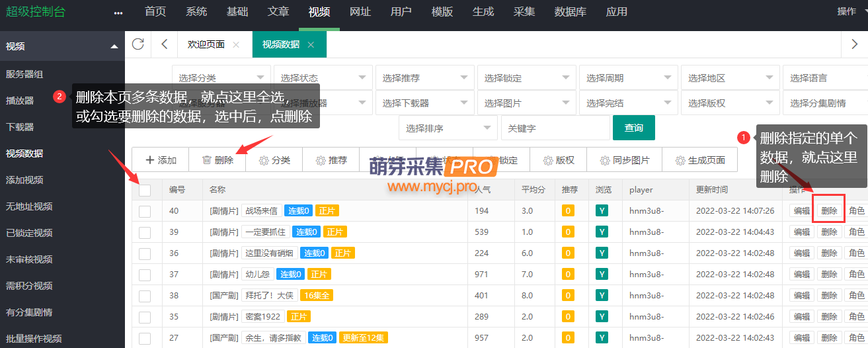Click the 更新至12集 tag on 余生，请多指教
Image resolution: width=868 pixels, height=348 pixels.
tap(364, 338)
